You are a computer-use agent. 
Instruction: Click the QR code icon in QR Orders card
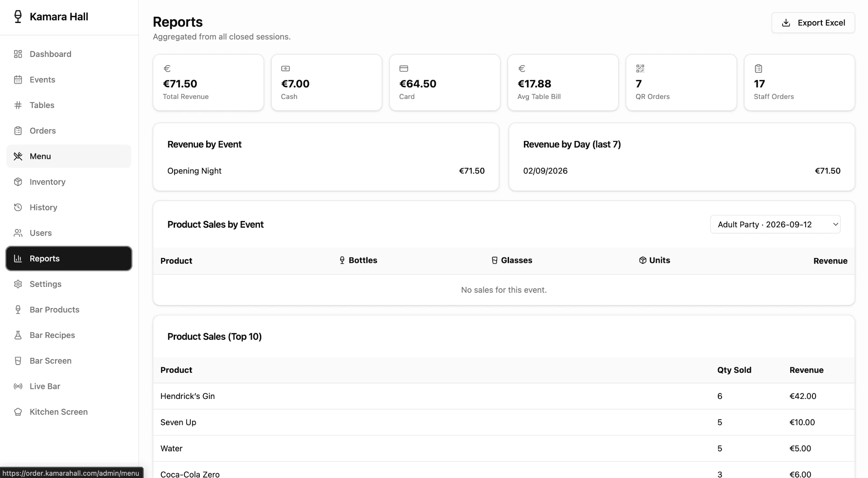tap(640, 69)
